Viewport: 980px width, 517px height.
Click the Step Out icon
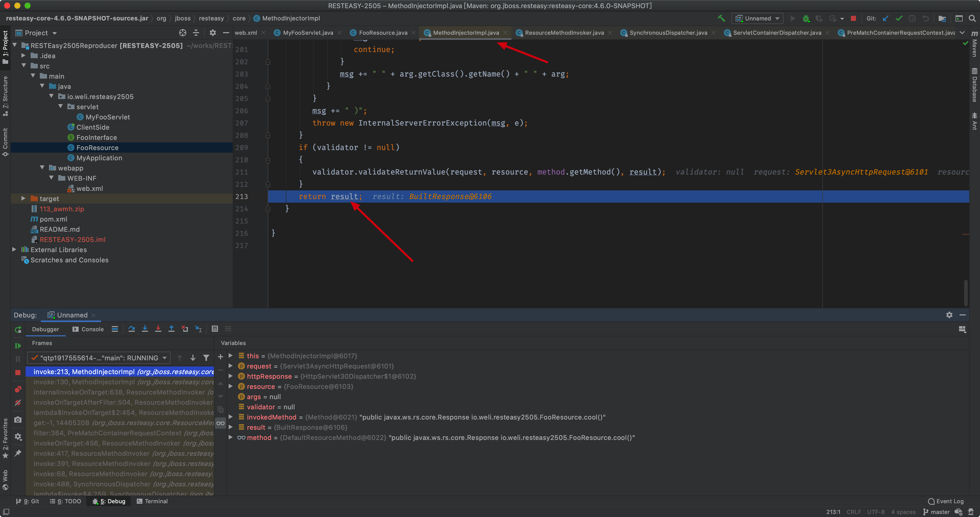coord(171,329)
